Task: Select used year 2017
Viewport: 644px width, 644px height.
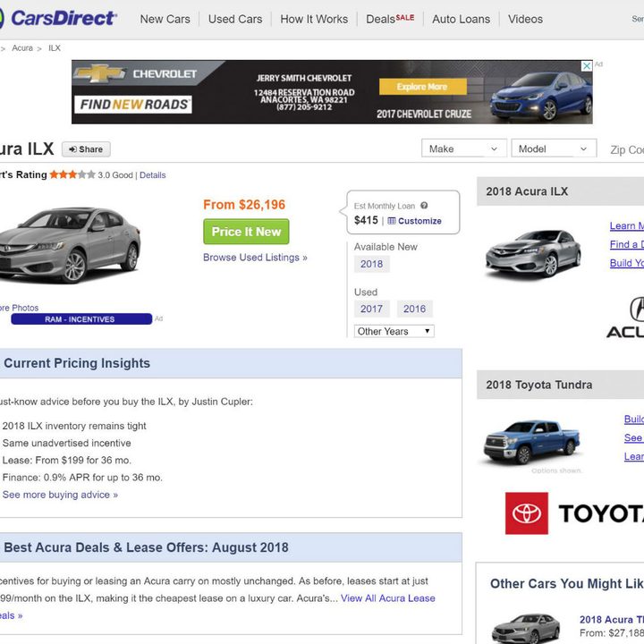Action: pyautogui.click(x=372, y=309)
